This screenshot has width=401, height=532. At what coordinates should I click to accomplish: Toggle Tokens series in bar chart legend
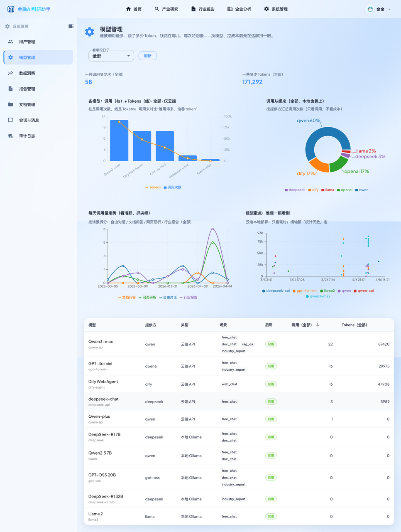tap(153, 187)
